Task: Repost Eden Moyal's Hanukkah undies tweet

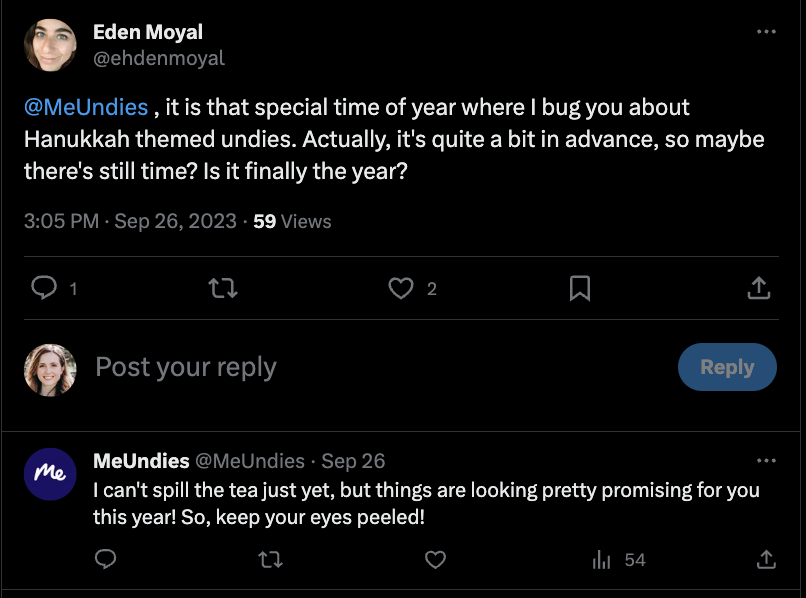Action: click(222, 289)
